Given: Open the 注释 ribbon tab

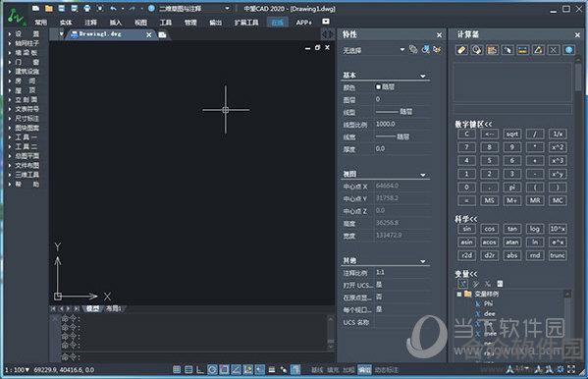Looking at the screenshot, I should point(90,23).
